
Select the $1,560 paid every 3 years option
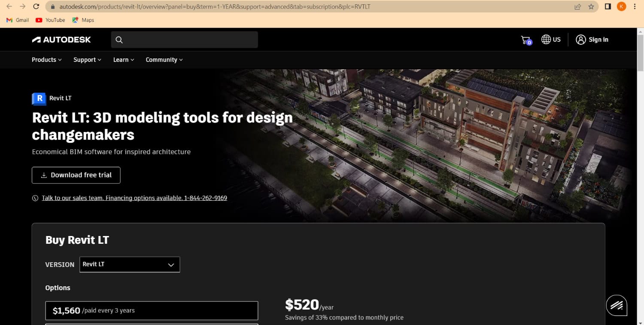tap(152, 310)
